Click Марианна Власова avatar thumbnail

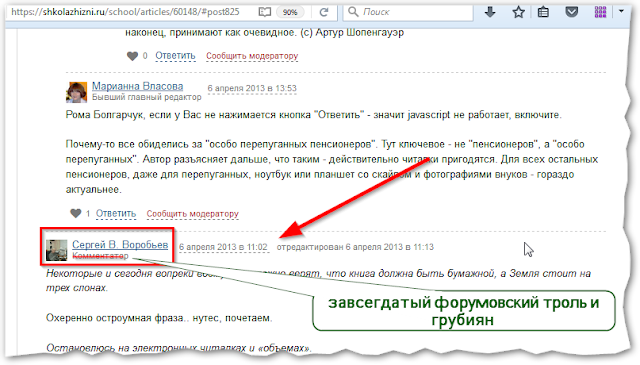coord(76,92)
